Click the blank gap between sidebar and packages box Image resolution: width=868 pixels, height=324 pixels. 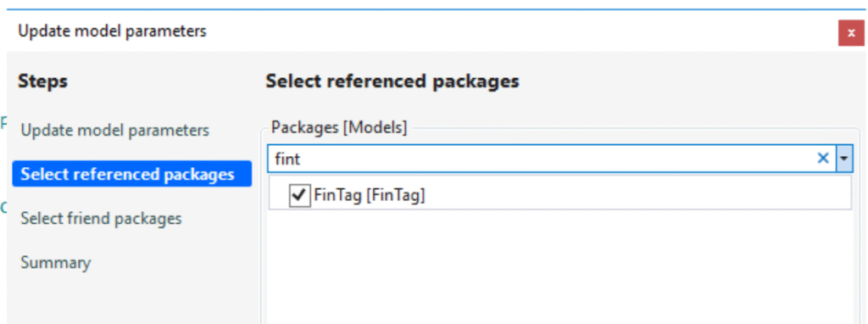(256, 221)
